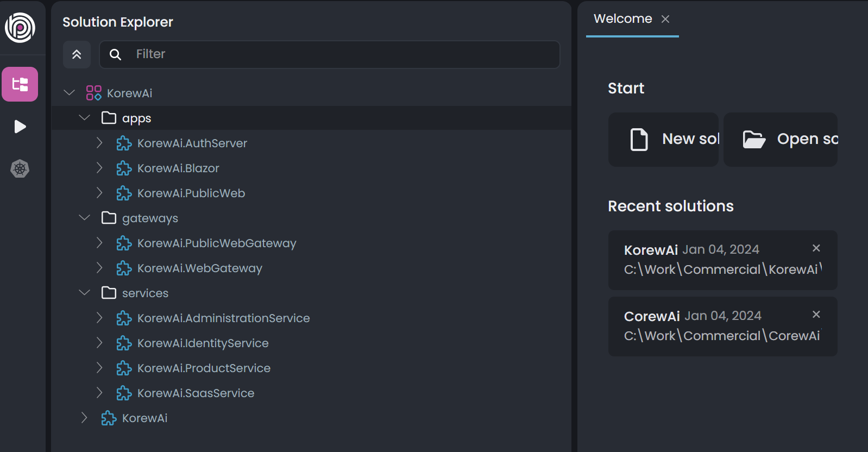Click the ABP Studio logo icon
This screenshot has height=452, width=868.
point(20,27)
